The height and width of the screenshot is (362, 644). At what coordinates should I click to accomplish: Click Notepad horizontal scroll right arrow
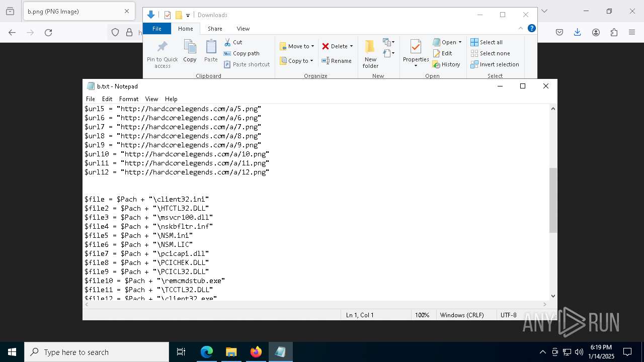click(545, 304)
